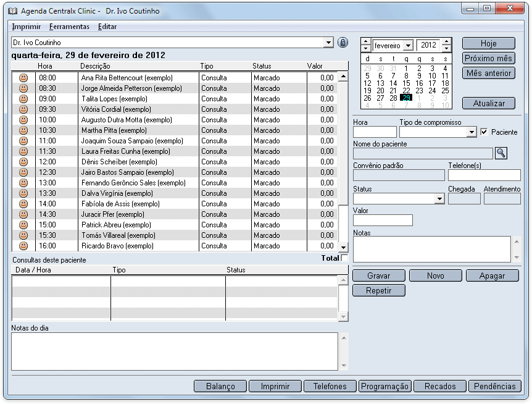
Task: Open the Telefones button
Action: pos(330,386)
